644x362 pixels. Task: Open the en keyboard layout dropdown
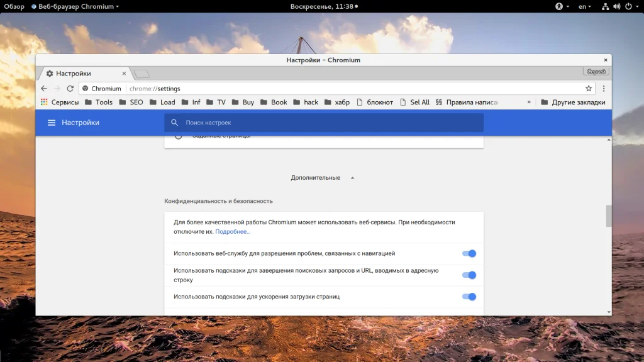tap(585, 6)
